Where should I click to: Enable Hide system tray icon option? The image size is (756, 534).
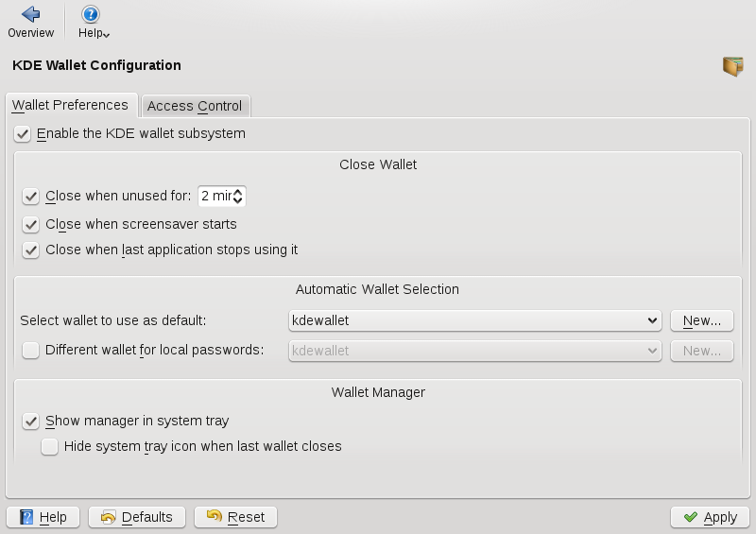50,446
